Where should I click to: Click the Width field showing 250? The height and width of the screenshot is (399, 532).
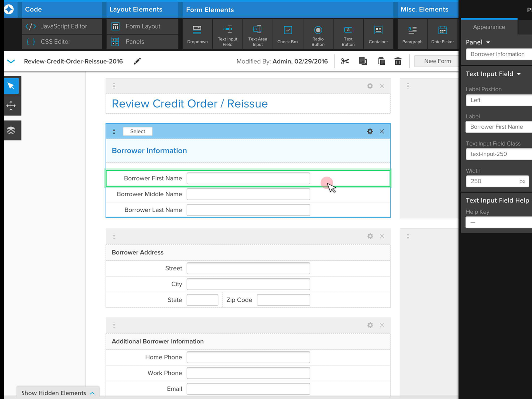497,181
